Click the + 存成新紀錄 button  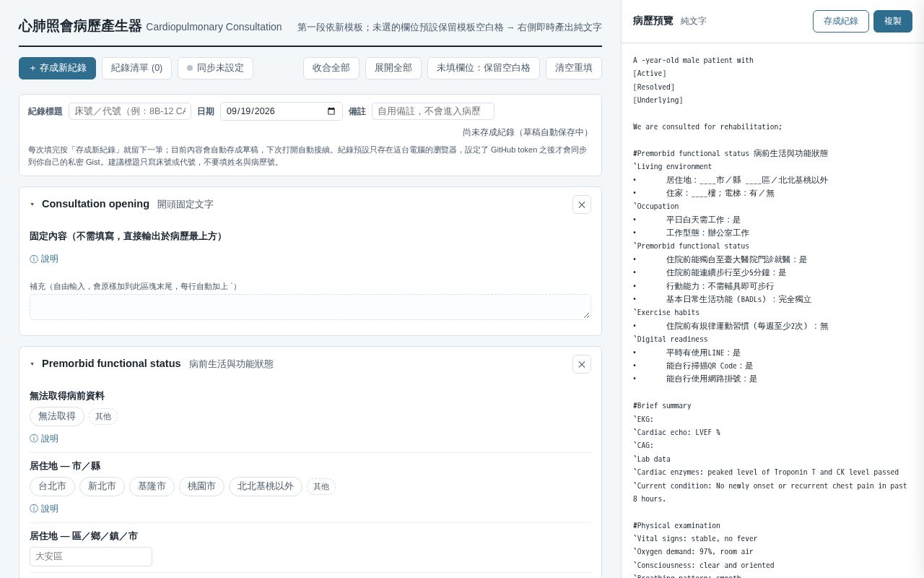pos(57,68)
